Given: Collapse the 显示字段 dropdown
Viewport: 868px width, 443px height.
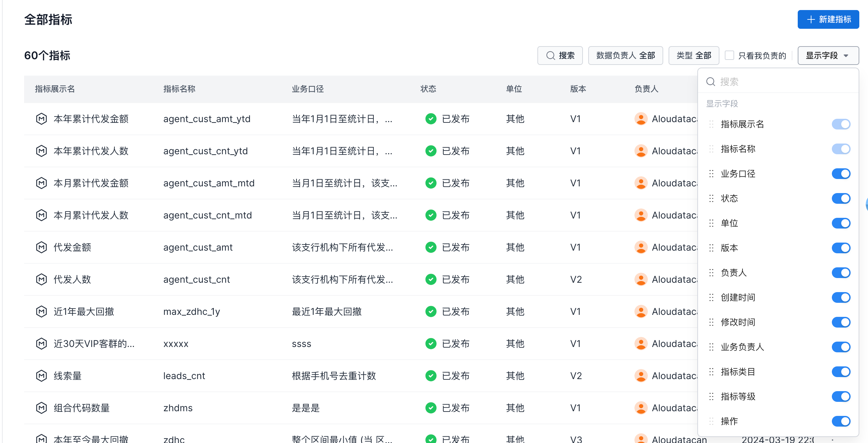Looking at the screenshot, I should 828,56.
